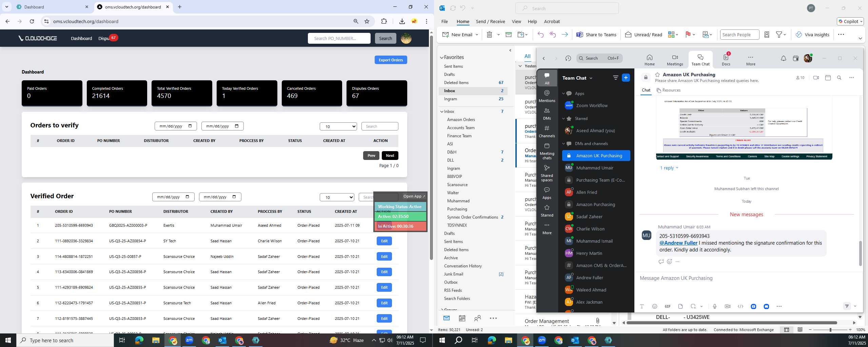Image resolution: width=868 pixels, height=347 pixels.
Task: Open the Chrome extensions puzzle icon
Action: 384,21
